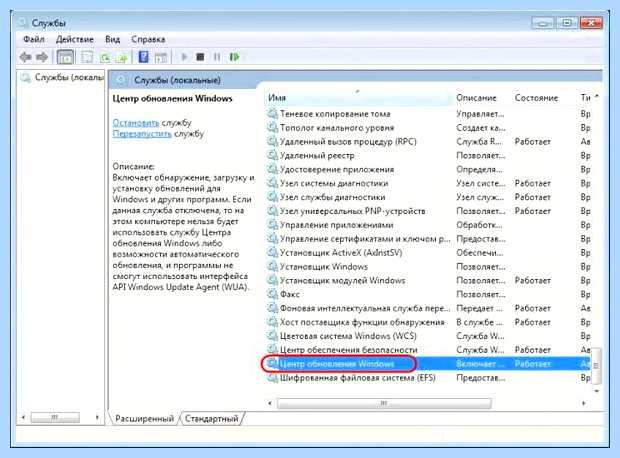Screen dimensions: 620x458
Task: Click the Restart service green icon
Action: [x=234, y=57]
